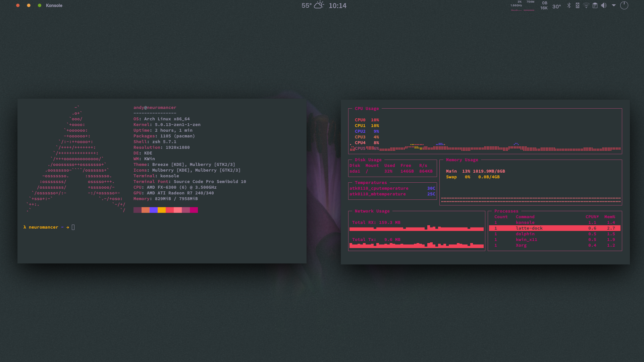Click the Swap 0.0B/4GB line
Screen dimensions: 644x362
pyautogui.click(x=473, y=177)
